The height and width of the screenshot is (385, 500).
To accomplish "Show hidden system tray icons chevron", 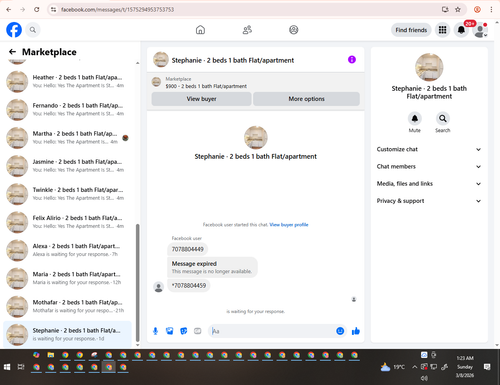I will [x=415, y=367].
